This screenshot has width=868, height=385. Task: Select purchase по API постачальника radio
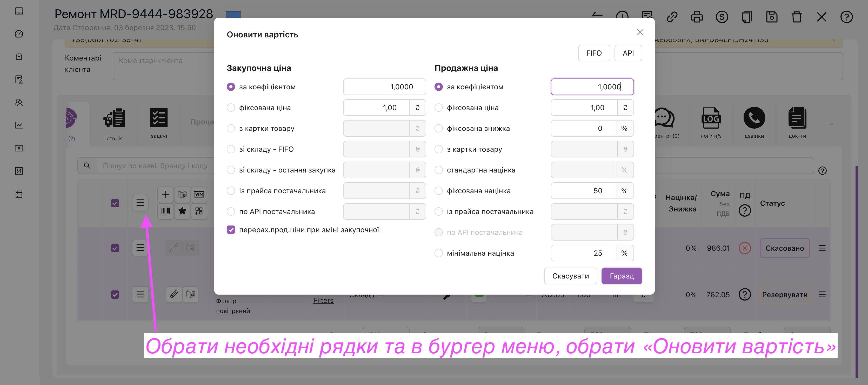(231, 212)
